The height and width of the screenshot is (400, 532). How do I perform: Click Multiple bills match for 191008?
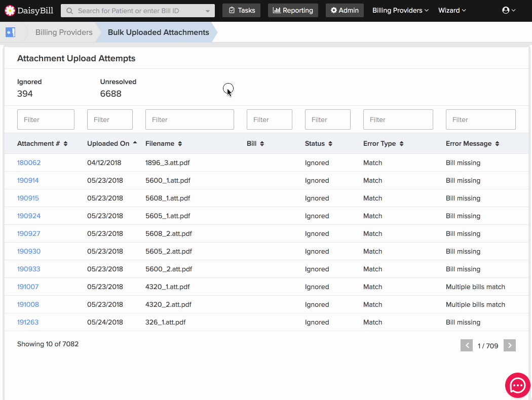coord(475,304)
